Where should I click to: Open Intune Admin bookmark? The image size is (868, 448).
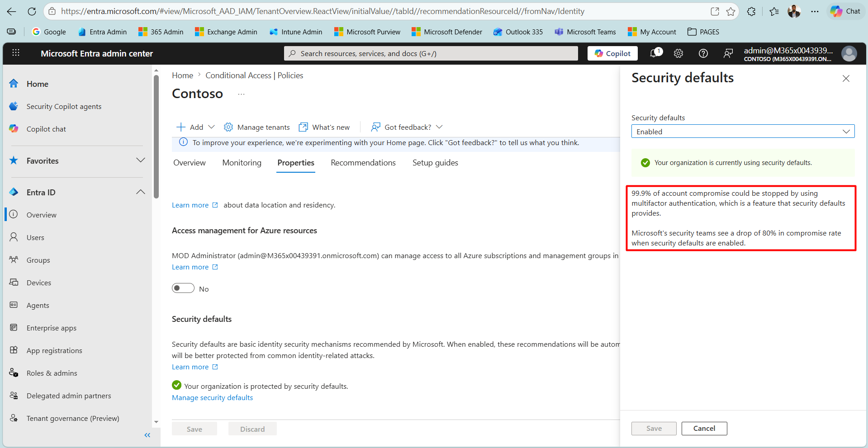point(295,32)
